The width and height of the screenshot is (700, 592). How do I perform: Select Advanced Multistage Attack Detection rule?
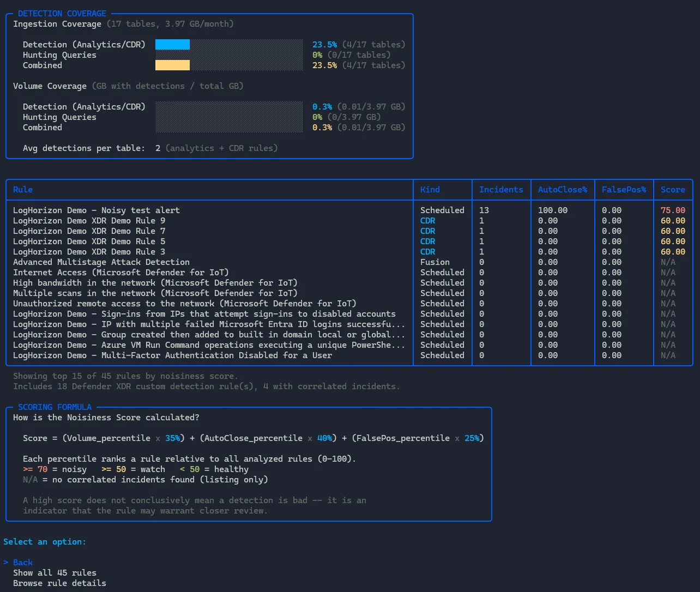coord(101,262)
